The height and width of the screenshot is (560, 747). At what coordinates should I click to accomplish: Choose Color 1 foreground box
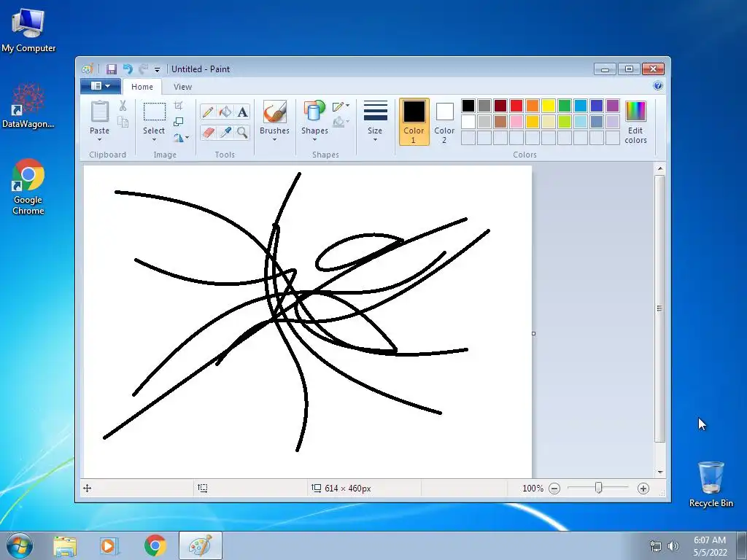[x=414, y=122]
